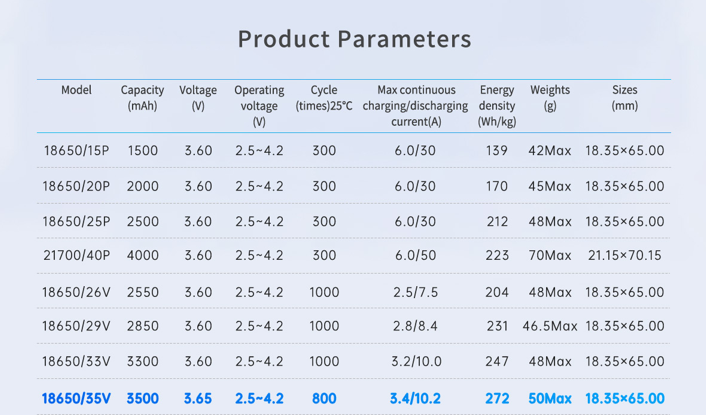Click the 4000 mAh capacity value
Image resolution: width=706 pixels, height=415 pixels.
[x=143, y=256]
